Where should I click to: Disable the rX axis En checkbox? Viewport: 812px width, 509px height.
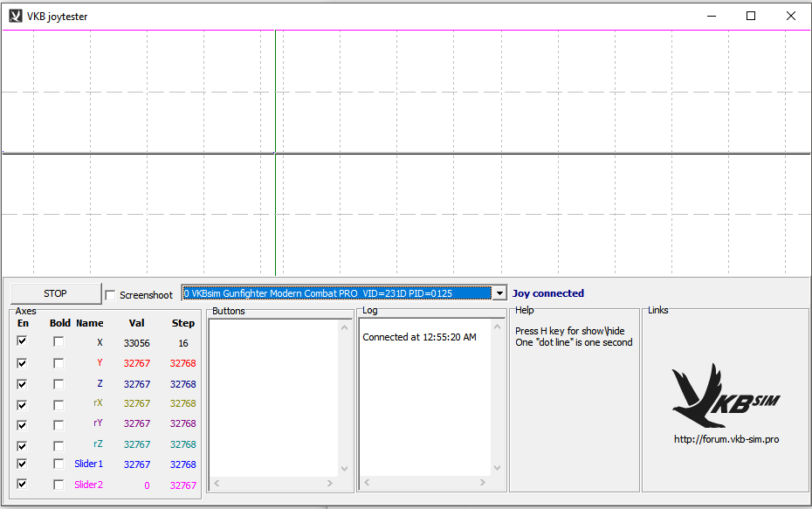click(x=22, y=404)
